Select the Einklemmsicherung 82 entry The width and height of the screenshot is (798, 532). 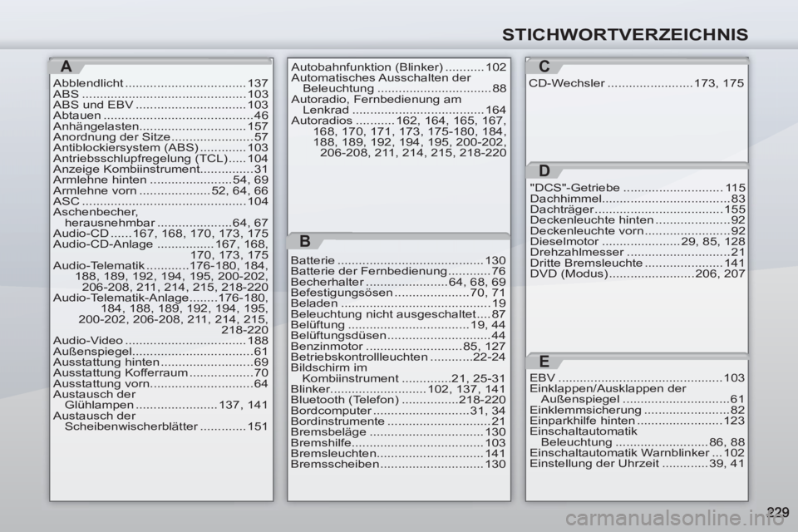click(638, 410)
